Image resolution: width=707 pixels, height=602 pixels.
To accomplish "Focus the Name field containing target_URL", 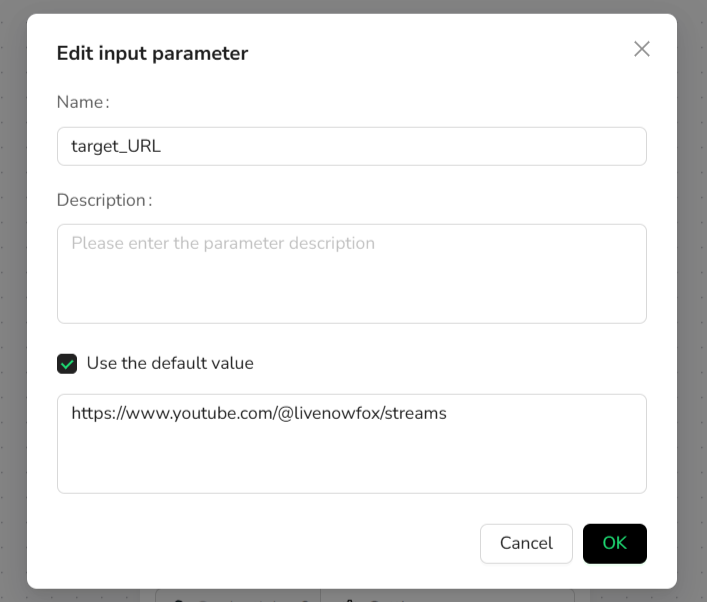I will (352, 146).
